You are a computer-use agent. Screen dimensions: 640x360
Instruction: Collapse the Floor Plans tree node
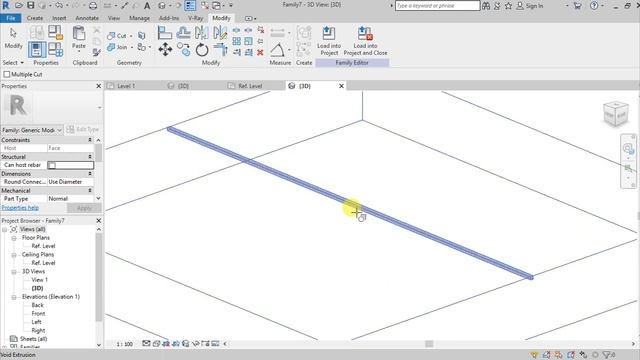[x=14, y=238]
